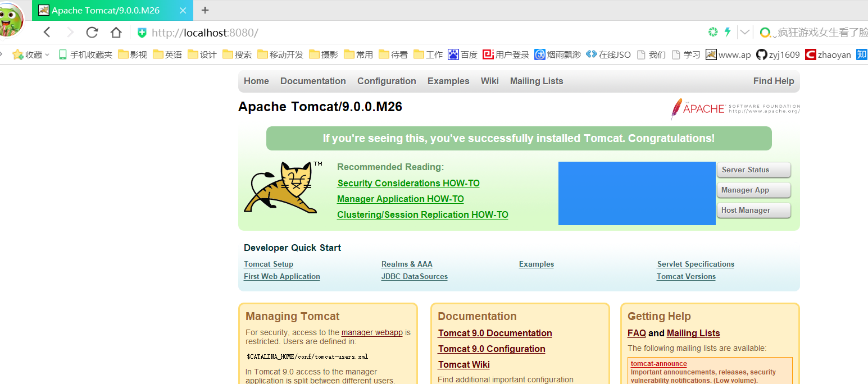Open the Tomcat 9.0 Documentation link

[x=495, y=333]
